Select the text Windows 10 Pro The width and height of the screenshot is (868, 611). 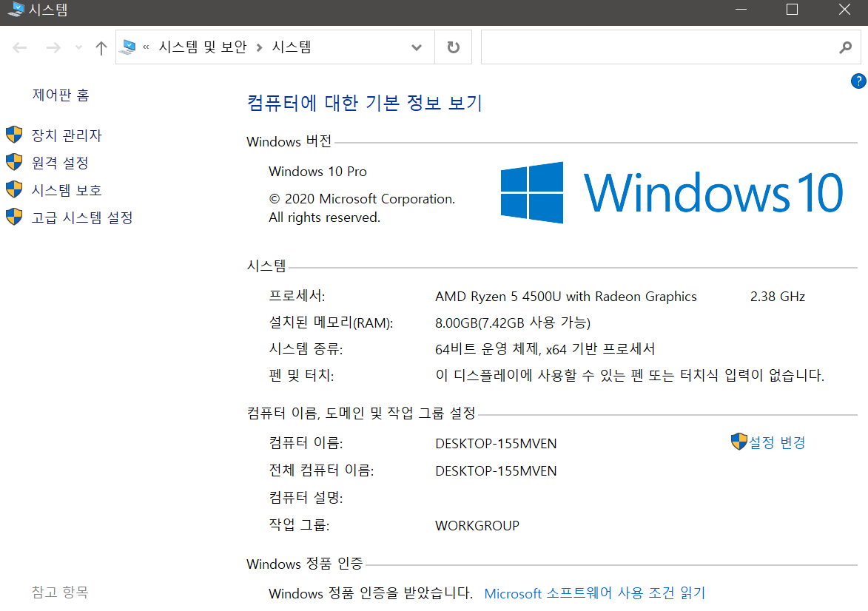tap(317, 172)
